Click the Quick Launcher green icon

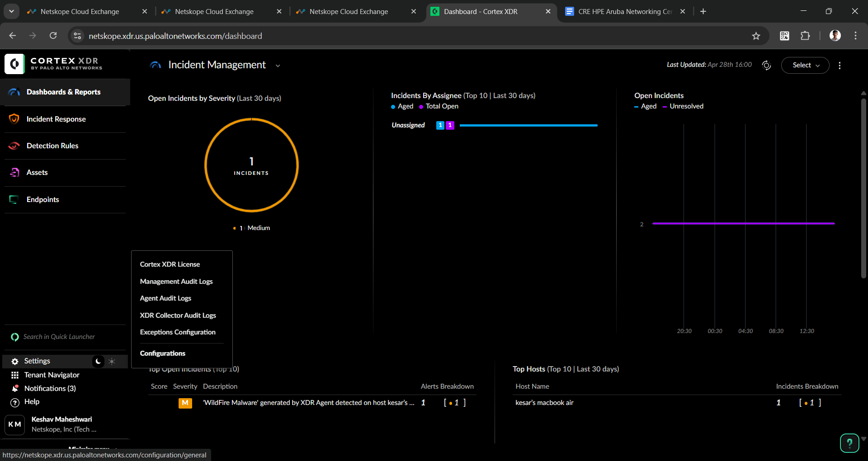click(x=15, y=337)
